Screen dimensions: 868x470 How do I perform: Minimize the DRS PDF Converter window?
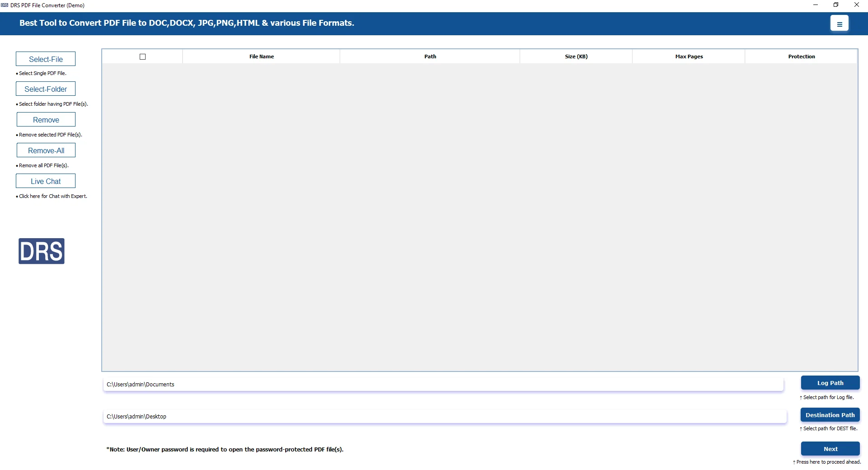(815, 5)
